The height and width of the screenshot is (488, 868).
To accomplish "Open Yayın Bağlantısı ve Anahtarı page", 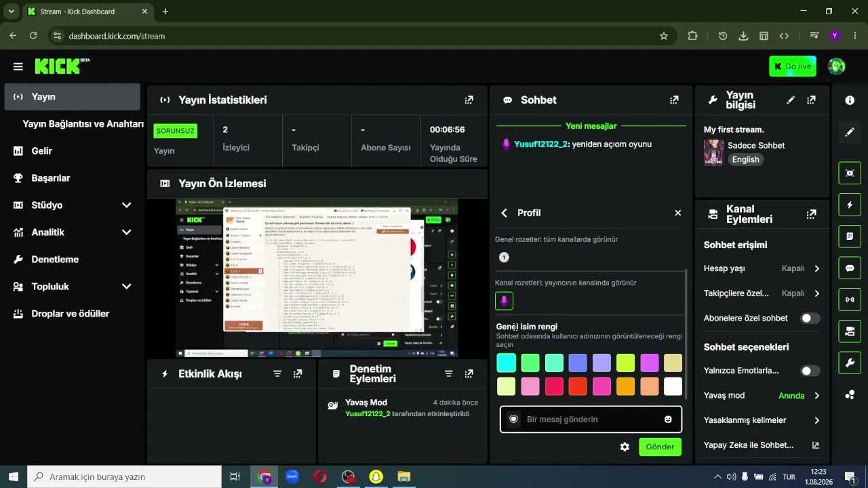I will pos(83,124).
